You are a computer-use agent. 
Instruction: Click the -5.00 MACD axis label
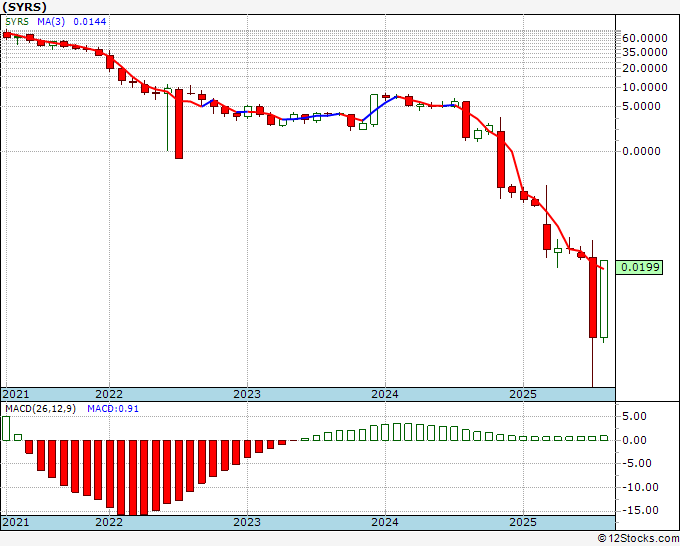(637, 464)
